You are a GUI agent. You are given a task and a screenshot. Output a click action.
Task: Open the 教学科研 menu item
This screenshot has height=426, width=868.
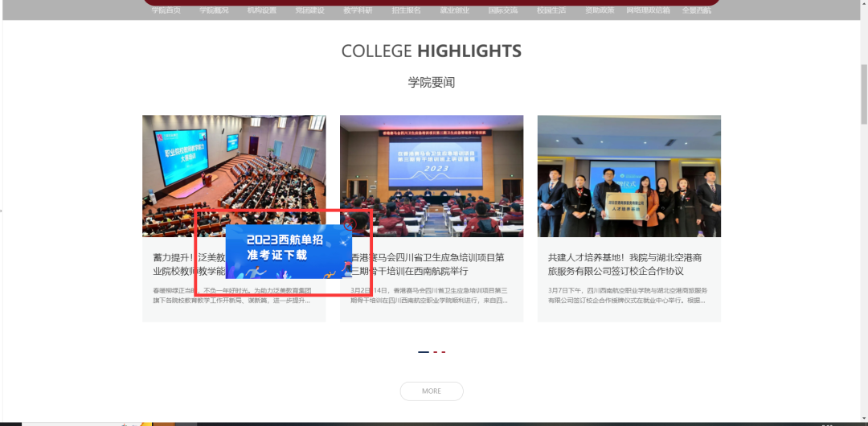point(358,10)
